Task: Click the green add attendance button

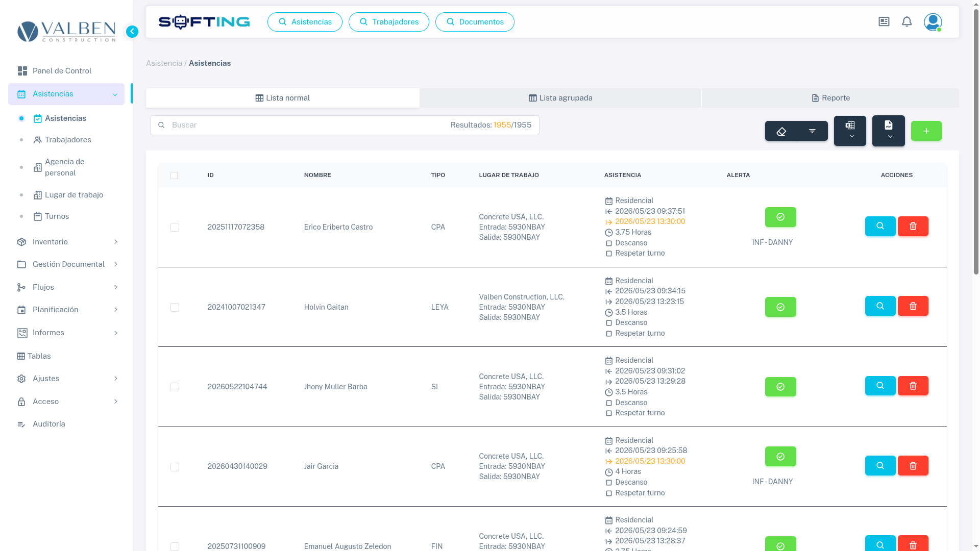Action: click(x=926, y=131)
